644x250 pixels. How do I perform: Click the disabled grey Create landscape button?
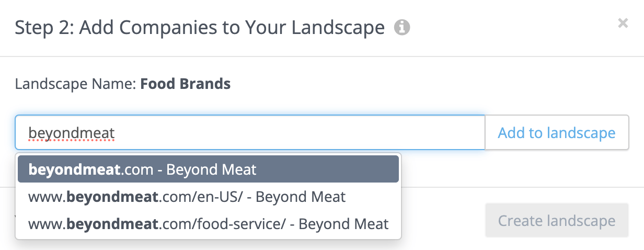coord(557,220)
